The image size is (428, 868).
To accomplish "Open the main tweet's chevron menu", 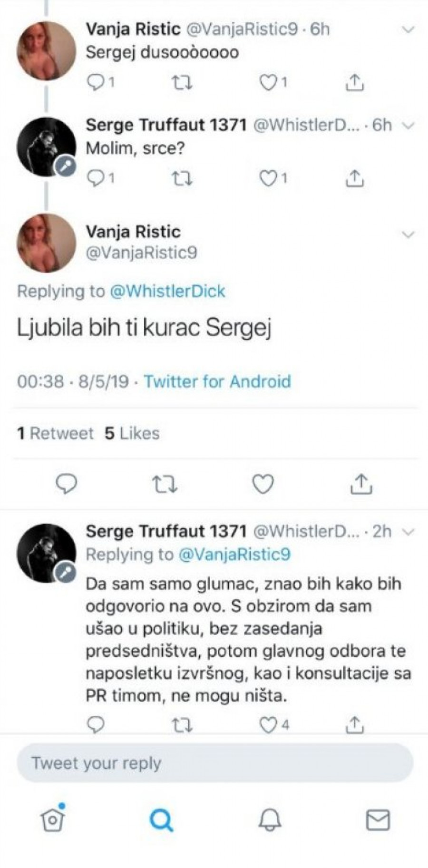I will pyautogui.click(x=408, y=234).
